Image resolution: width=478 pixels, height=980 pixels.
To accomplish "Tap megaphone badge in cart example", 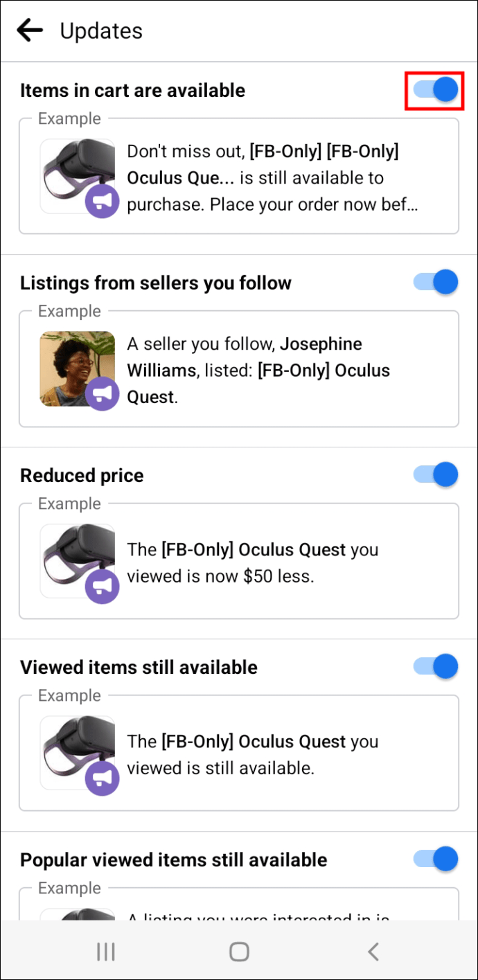I will click(103, 202).
